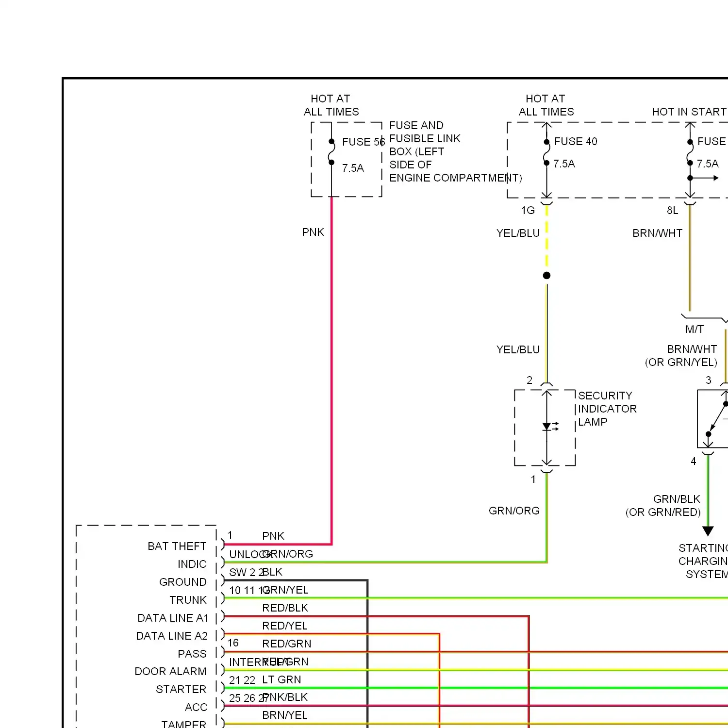Click the FUSE 56 label
This screenshot has width=728, height=728.
click(363, 142)
